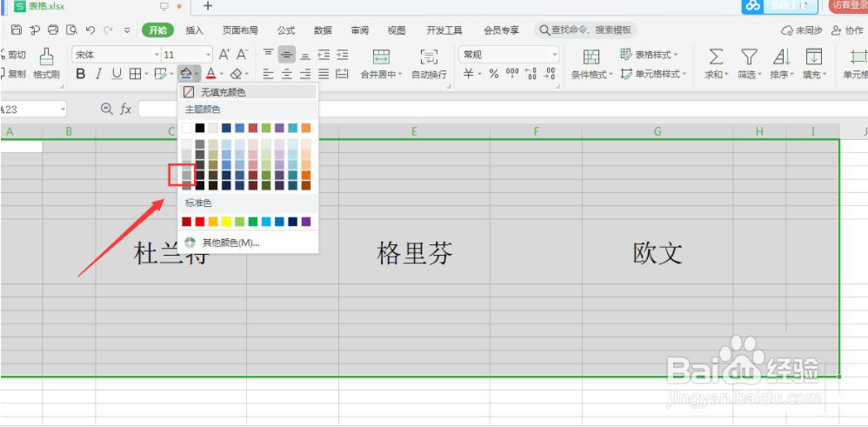Screen dimensions: 868x427
Task: Click the zoom magnifier beside fx
Action: [107, 109]
